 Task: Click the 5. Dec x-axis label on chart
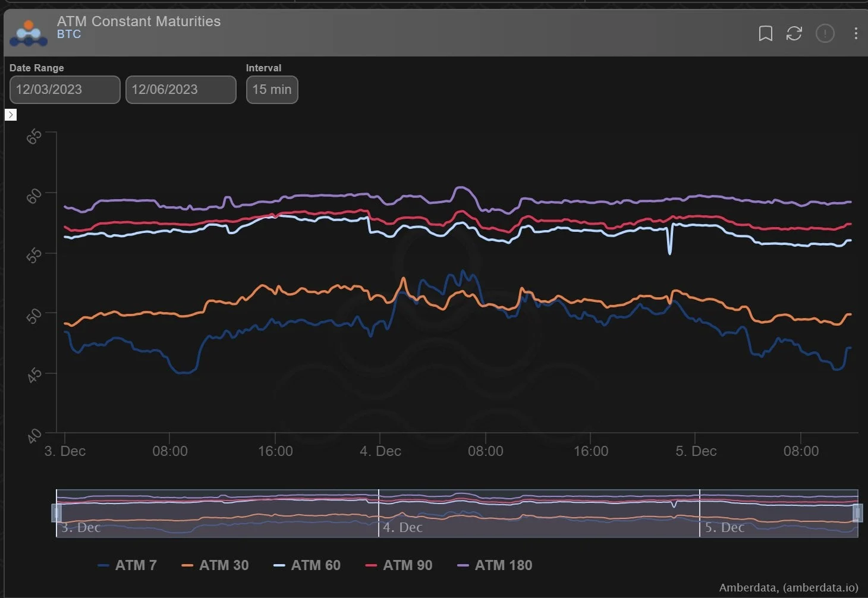tap(696, 451)
